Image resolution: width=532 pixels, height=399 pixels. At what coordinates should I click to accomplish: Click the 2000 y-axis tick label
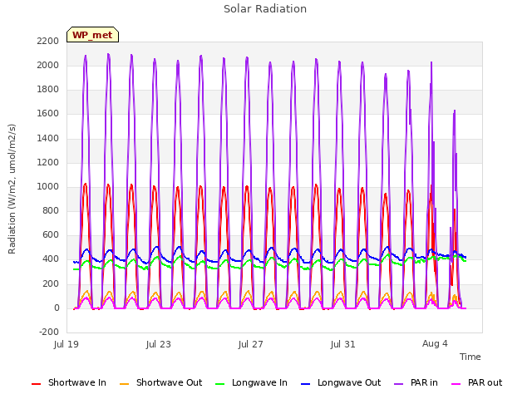click(x=48, y=65)
